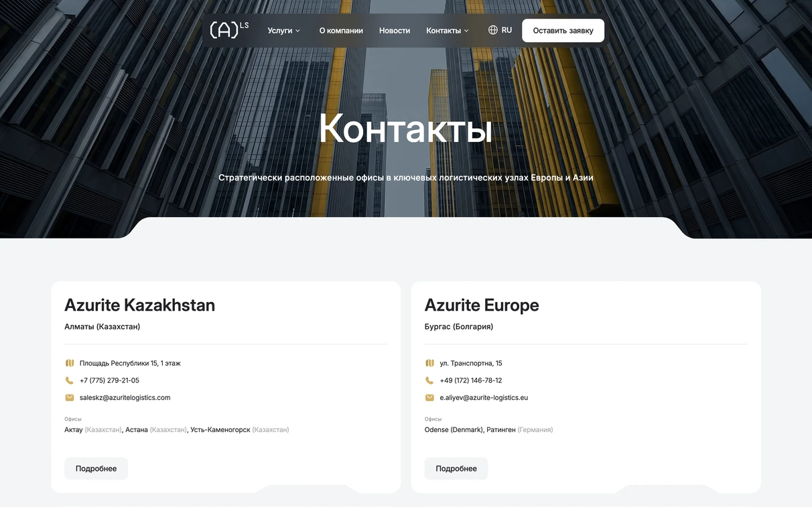Click phone icon next to +7 (775) number

point(70,380)
